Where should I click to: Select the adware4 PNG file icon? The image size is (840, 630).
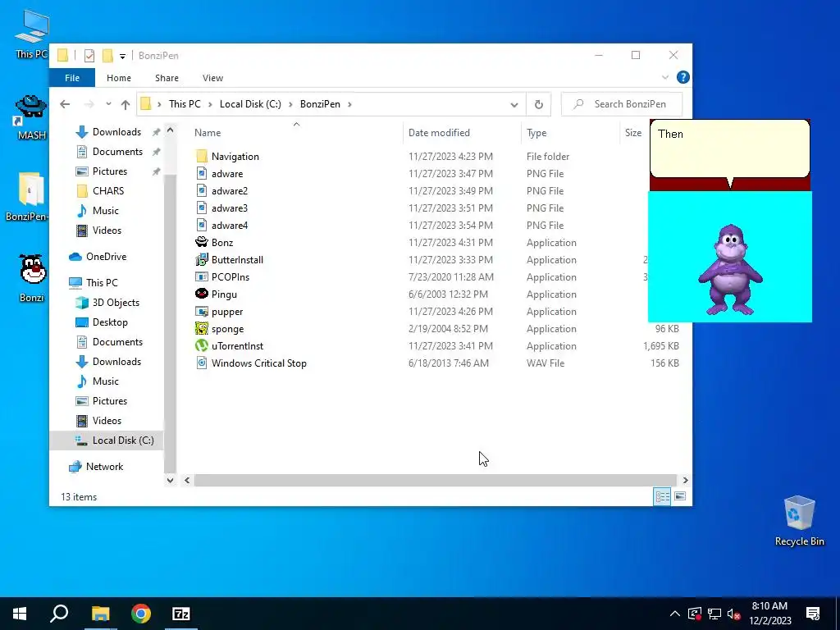(x=202, y=225)
